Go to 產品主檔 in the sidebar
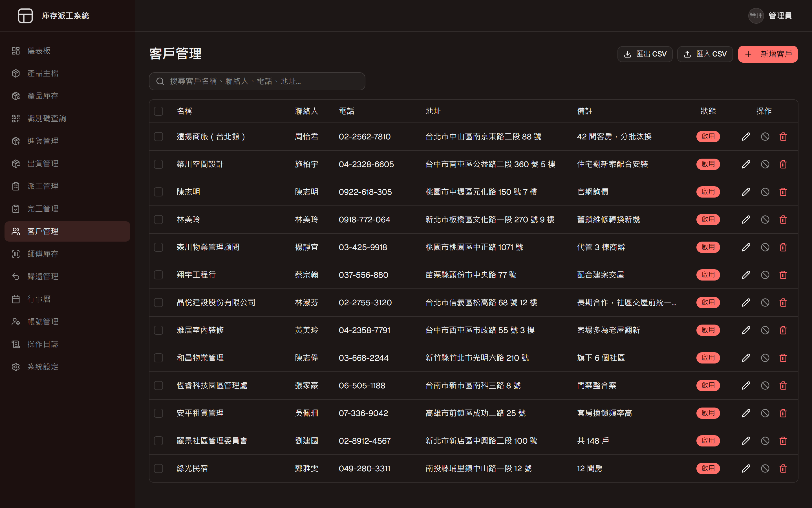This screenshot has width=812, height=508. (x=67, y=73)
